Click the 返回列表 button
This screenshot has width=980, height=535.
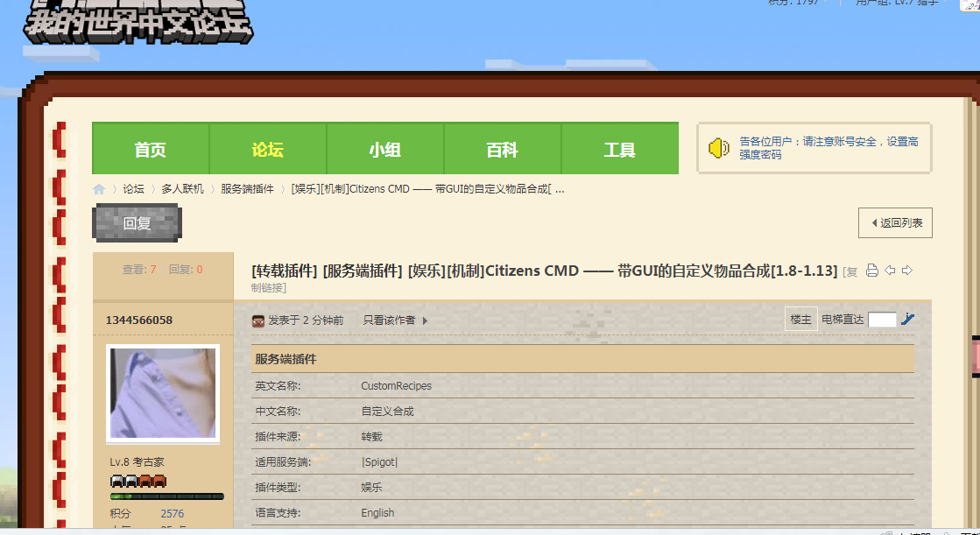tap(895, 222)
